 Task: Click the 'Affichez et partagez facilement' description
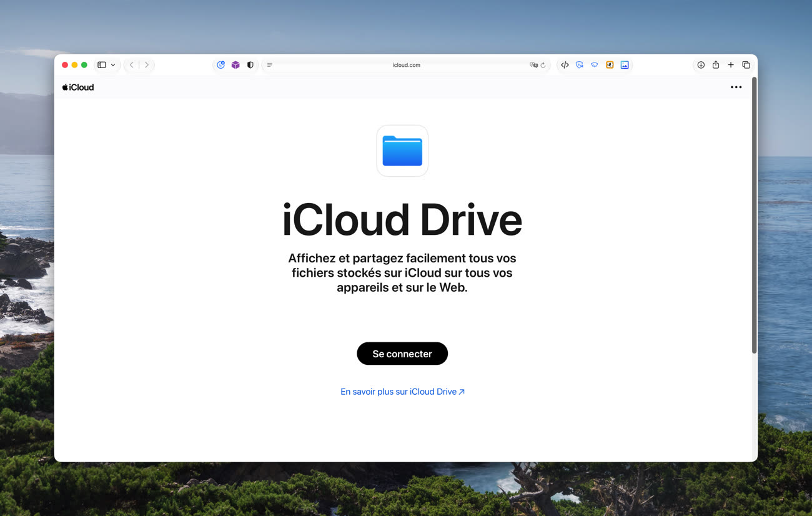402,273
